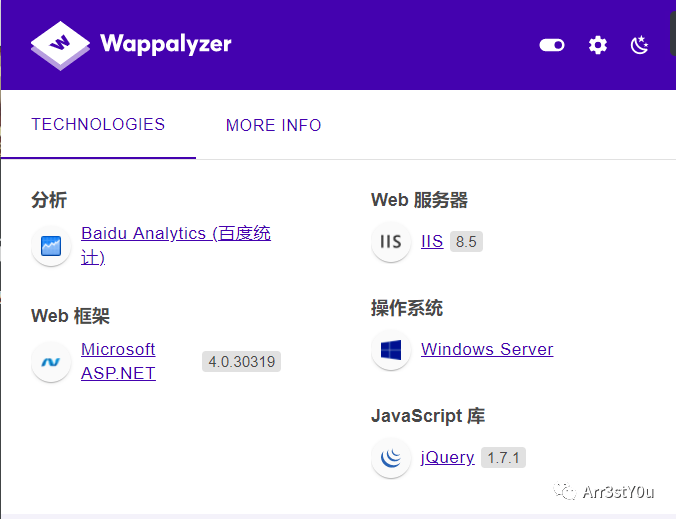Click the Microsoft ASP.NET logo icon
The width and height of the screenshot is (676, 519).
[x=51, y=362]
